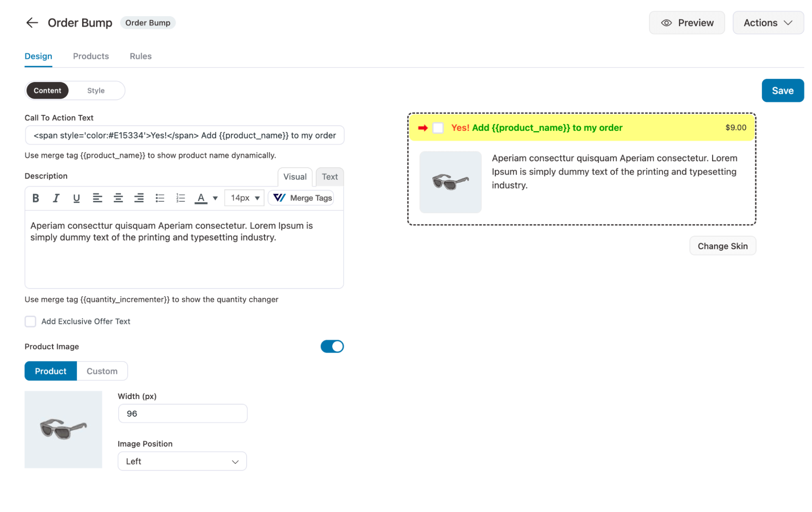Check the order bump checkbox in the preview

coord(438,127)
